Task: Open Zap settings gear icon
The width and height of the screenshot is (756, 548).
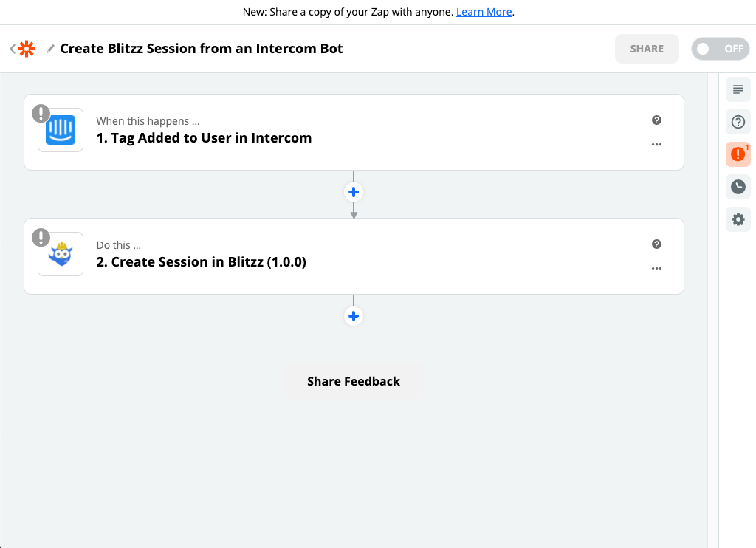Action: pos(738,219)
